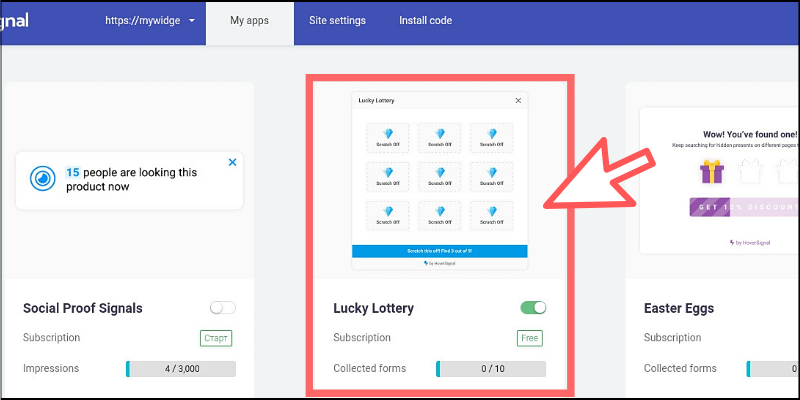Screen dimensions: 800x400
Task: Click the purple gift box icon
Action: click(x=712, y=171)
